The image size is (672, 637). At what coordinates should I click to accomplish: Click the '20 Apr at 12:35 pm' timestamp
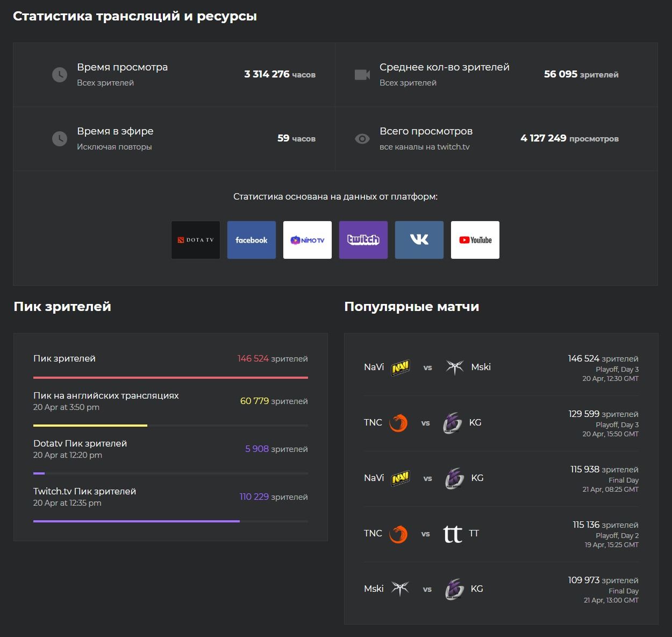pyautogui.click(x=67, y=503)
